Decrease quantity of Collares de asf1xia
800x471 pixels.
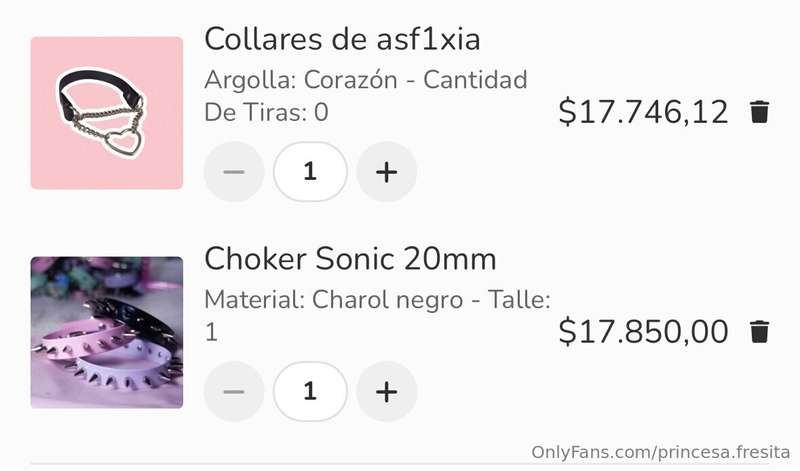234,171
